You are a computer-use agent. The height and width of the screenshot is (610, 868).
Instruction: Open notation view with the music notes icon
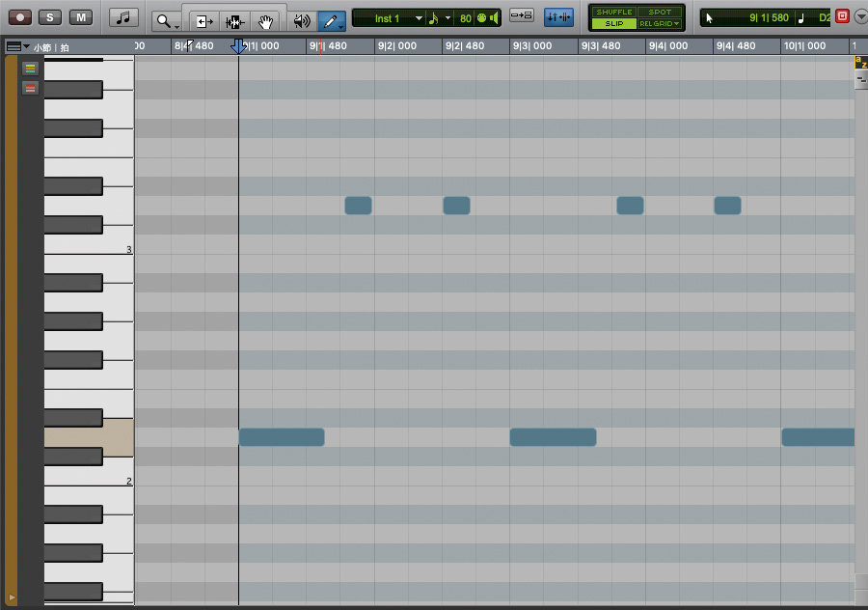[x=122, y=17]
